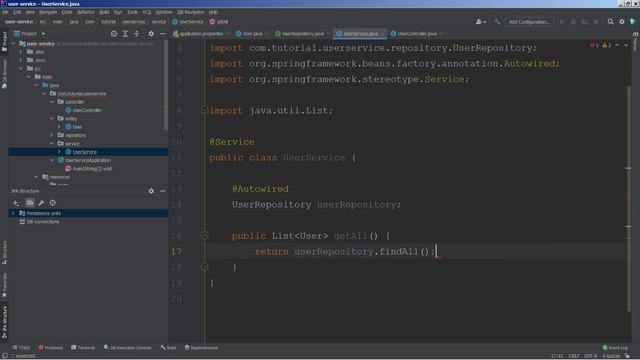640x360 pixels.
Task: Place cursor on @Service annotation line
Action: pyautogui.click(x=232, y=142)
